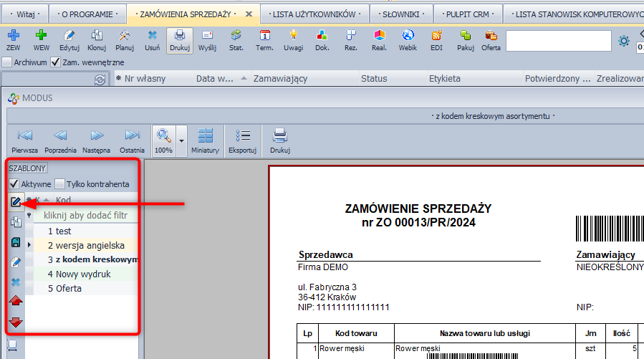
Task: Open the zoom level dropdown arrow
Action: pos(181,141)
